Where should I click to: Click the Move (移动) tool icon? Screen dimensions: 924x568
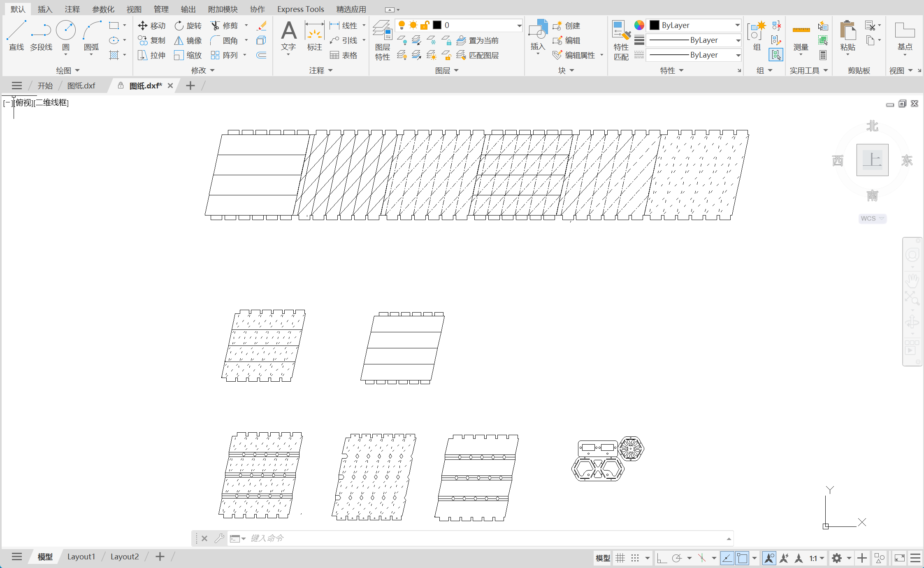143,26
